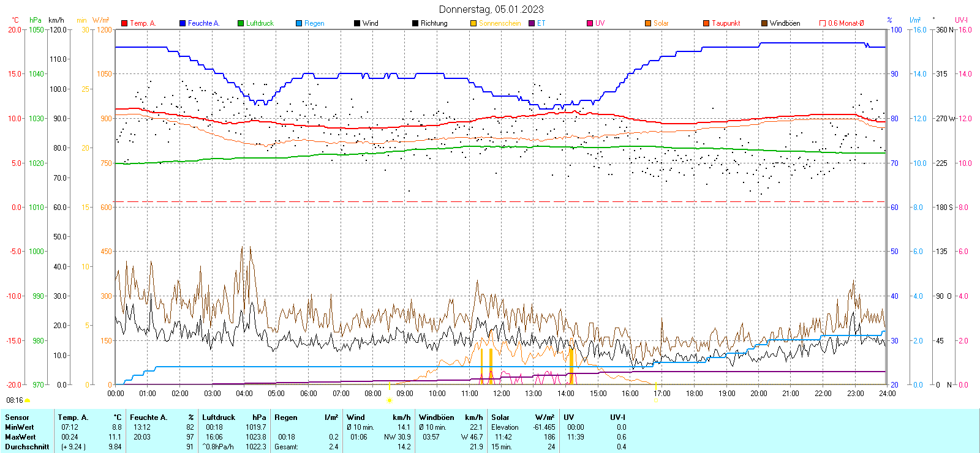Click the sunrise marker on the time axis

(x=390, y=400)
